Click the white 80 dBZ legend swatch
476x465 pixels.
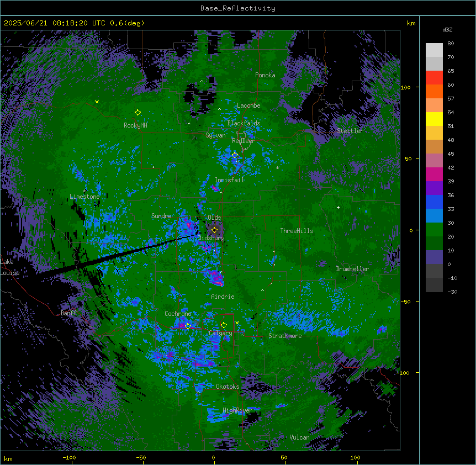(x=434, y=50)
